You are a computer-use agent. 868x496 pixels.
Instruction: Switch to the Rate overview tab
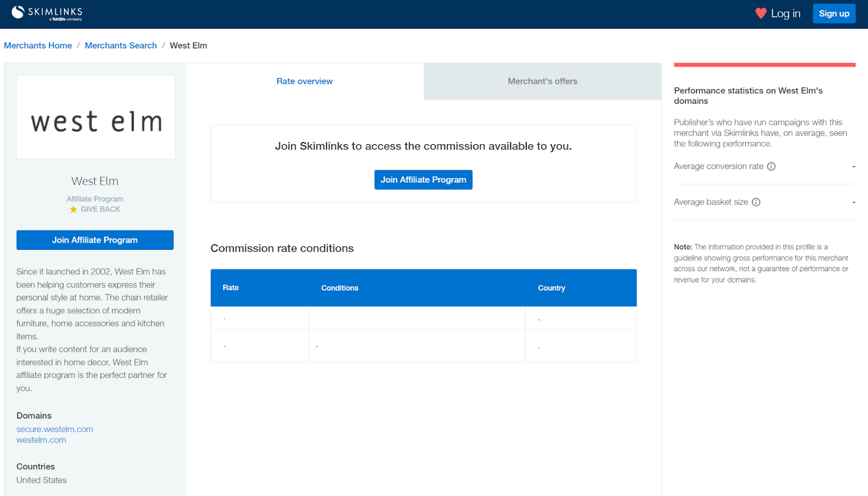coord(304,81)
